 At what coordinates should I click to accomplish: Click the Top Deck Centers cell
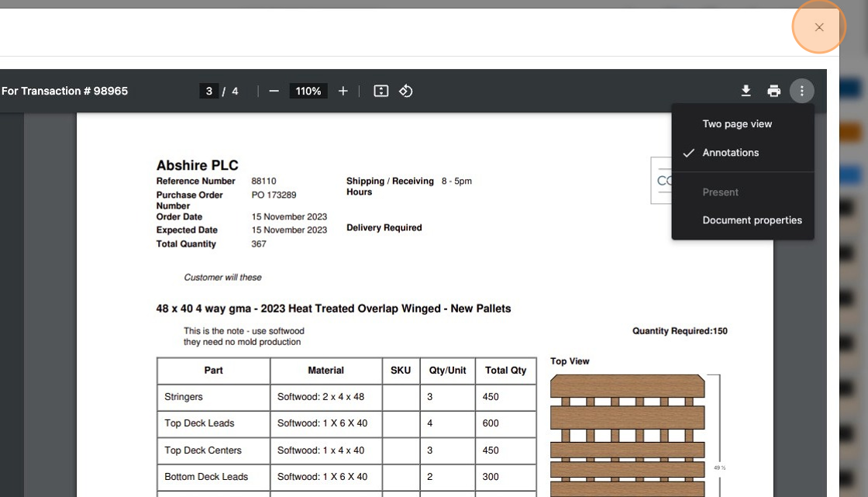214,450
